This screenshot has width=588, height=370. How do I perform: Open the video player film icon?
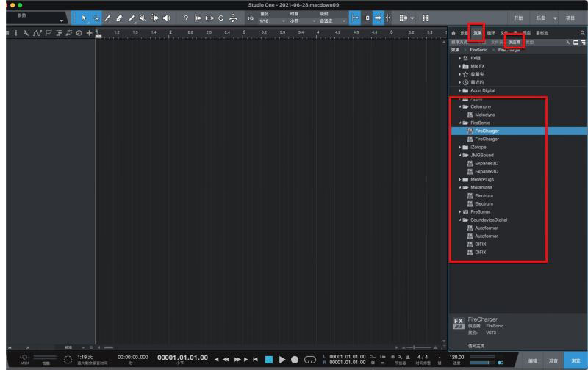426,18
